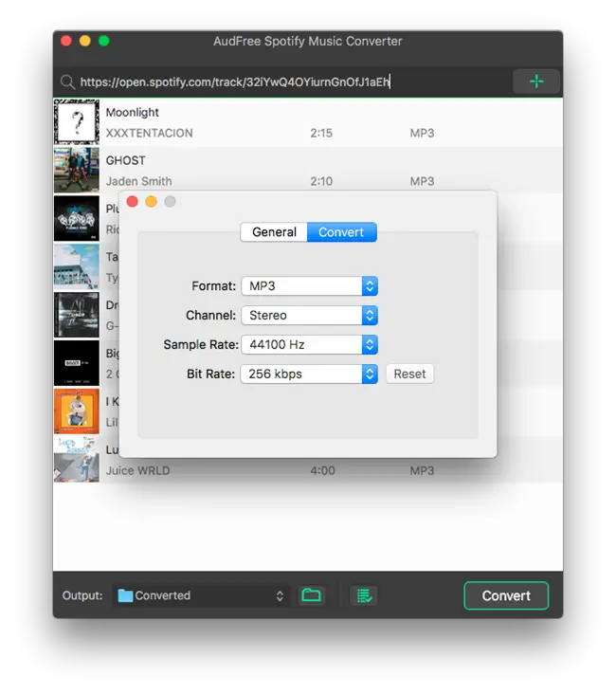The image size is (616, 694).
Task: Select the Juice WRLD track album thumbnail
Action: (77, 460)
